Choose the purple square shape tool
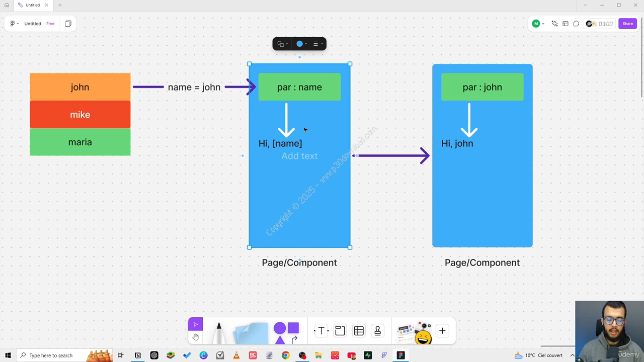644x362 pixels. [x=293, y=328]
